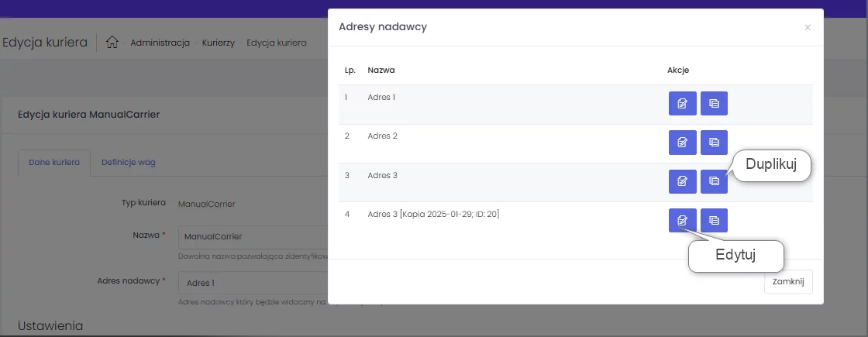Viewport: 868px width, 337px height.
Task: Click the Edycja kuriera breadcrumb item
Action: point(276,43)
